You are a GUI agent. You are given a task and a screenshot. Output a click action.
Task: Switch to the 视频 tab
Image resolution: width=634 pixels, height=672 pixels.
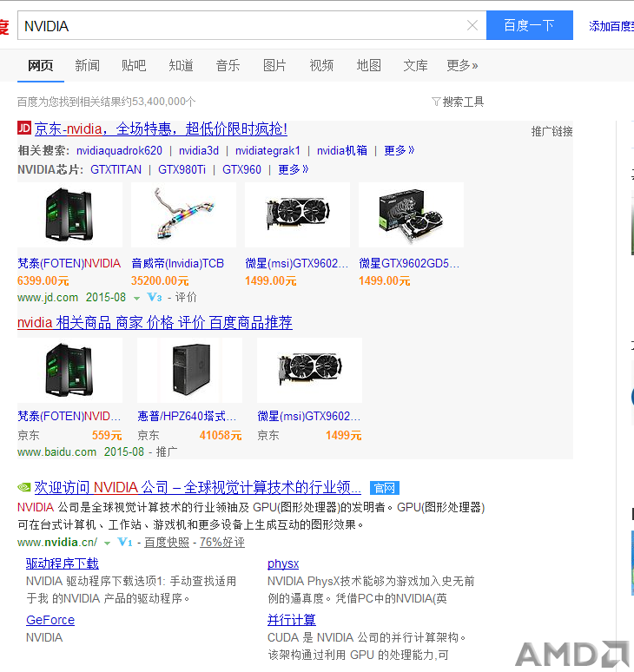point(321,65)
